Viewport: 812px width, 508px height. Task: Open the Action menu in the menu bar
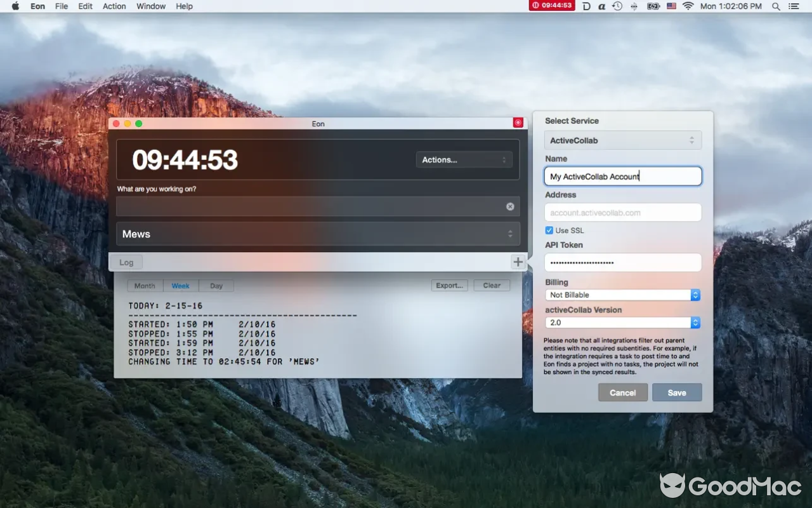point(114,6)
